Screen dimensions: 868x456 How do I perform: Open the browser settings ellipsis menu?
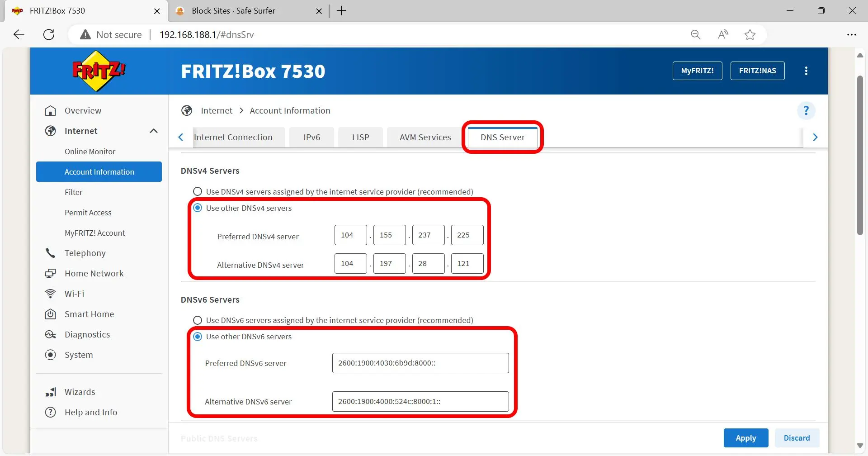click(x=852, y=35)
